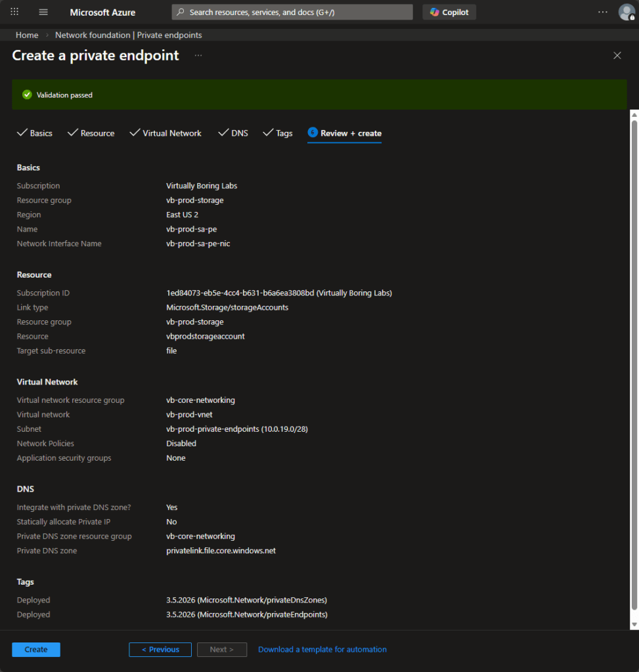Select 'Virtually Boring Labs' subscription value
The image size is (639, 672).
(x=202, y=186)
